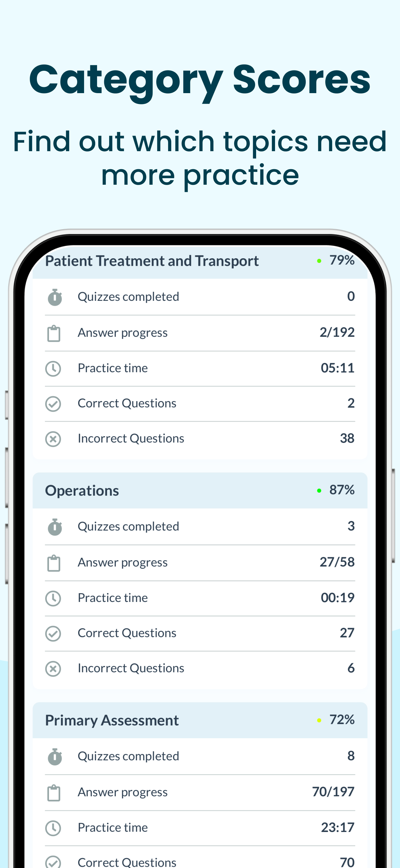Click stopwatch icon in Operations section
Viewport: 400px width, 868px height.
[x=55, y=527]
